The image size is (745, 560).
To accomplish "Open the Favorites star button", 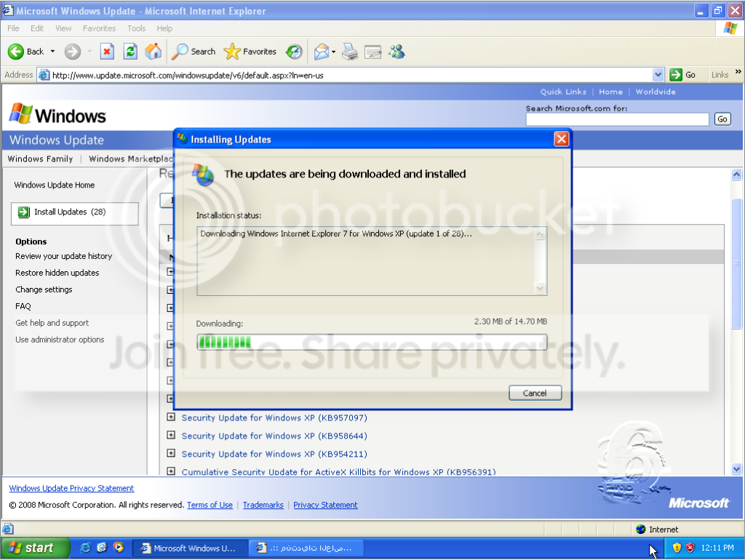I will [250, 52].
